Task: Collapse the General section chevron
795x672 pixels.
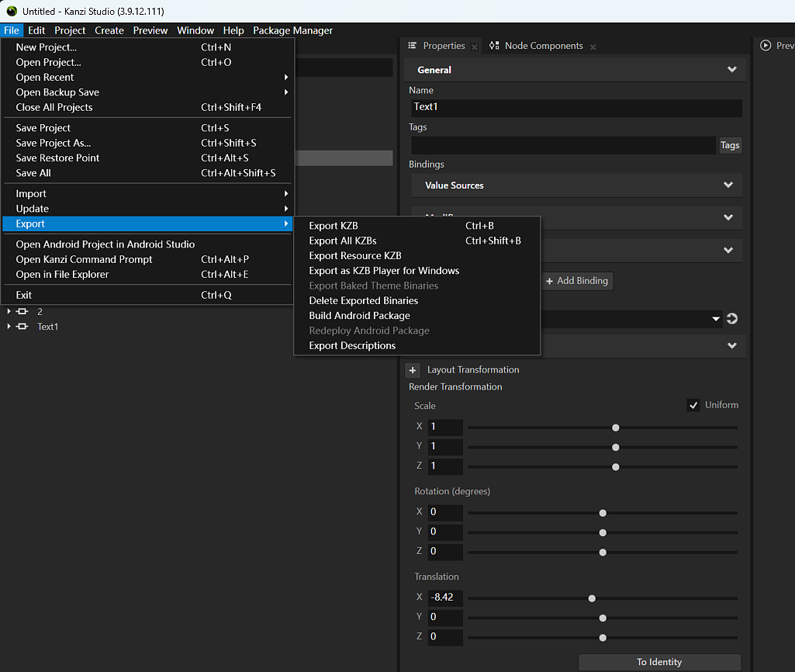Action: tap(731, 70)
